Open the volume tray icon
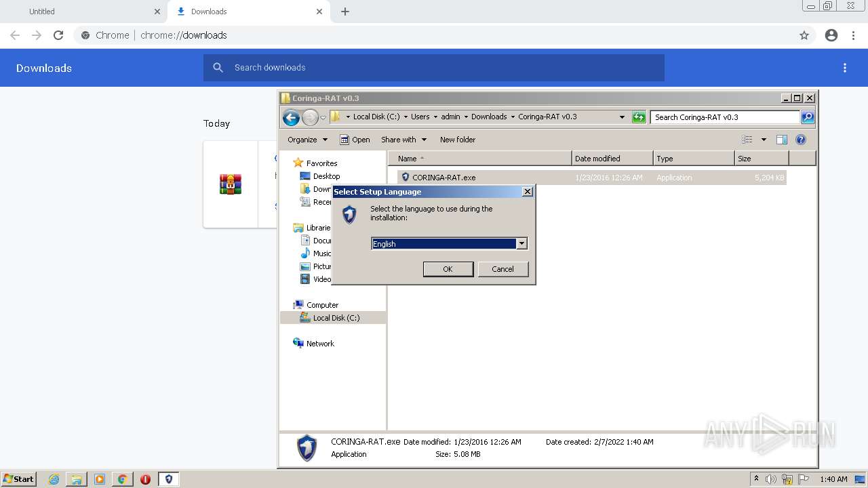Viewport: 868px width, 488px height. [771, 479]
